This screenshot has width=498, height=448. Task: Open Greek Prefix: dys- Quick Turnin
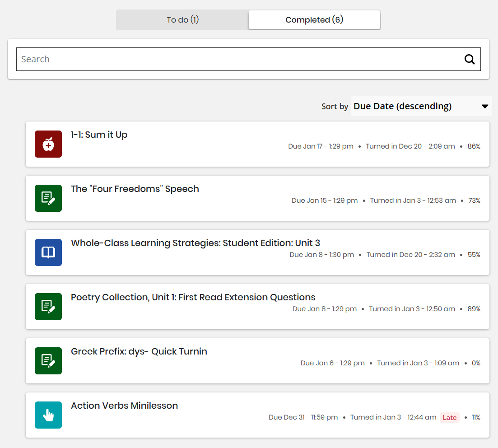pyautogui.click(x=139, y=351)
